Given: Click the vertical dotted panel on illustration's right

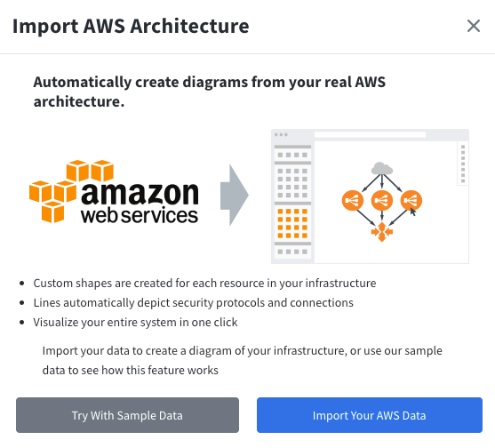Looking at the screenshot, I should click(463, 164).
